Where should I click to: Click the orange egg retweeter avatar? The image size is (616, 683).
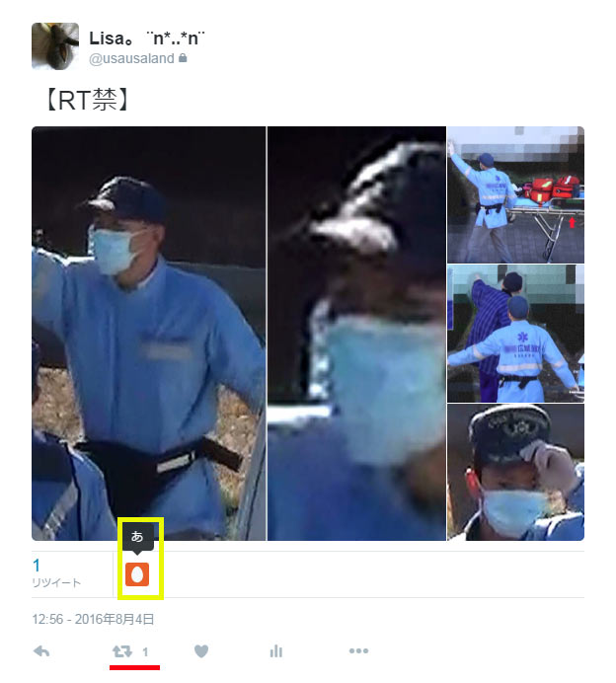pyautogui.click(x=137, y=574)
